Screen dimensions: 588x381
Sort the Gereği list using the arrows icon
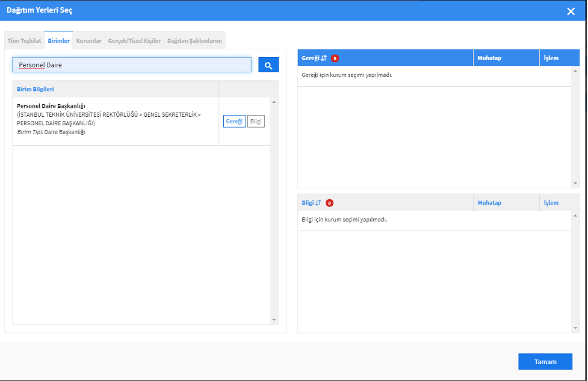point(324,58)
